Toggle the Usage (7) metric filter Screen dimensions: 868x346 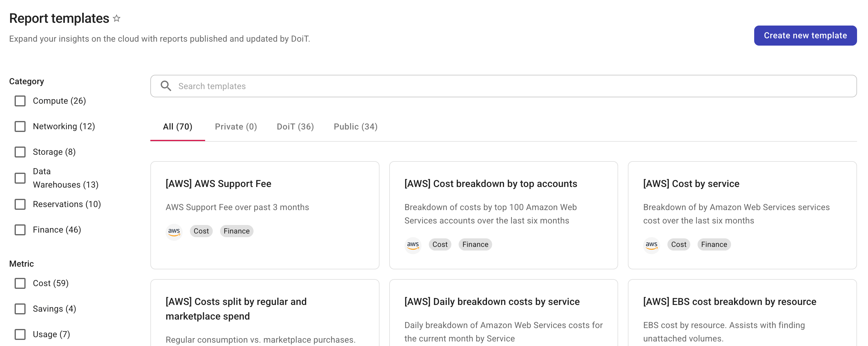pyautogui.click(x=20, y=334)
